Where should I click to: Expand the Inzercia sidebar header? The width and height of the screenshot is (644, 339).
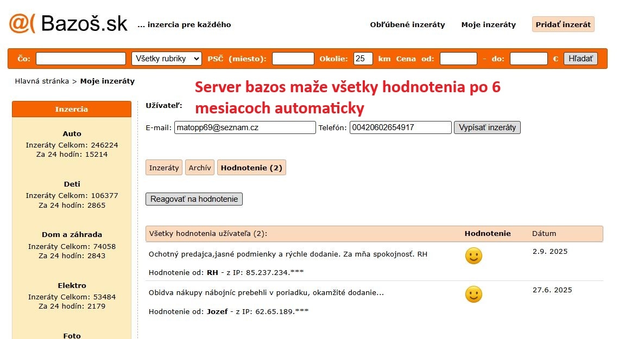pyautogui.click(x=71, y=108)
